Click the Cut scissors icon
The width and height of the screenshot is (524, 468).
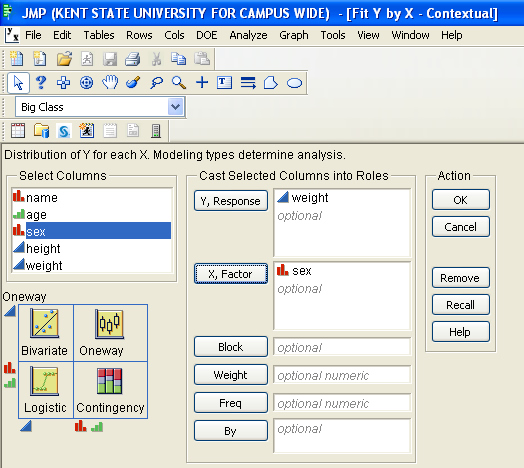pyautogui.click(x=156, y=59)
